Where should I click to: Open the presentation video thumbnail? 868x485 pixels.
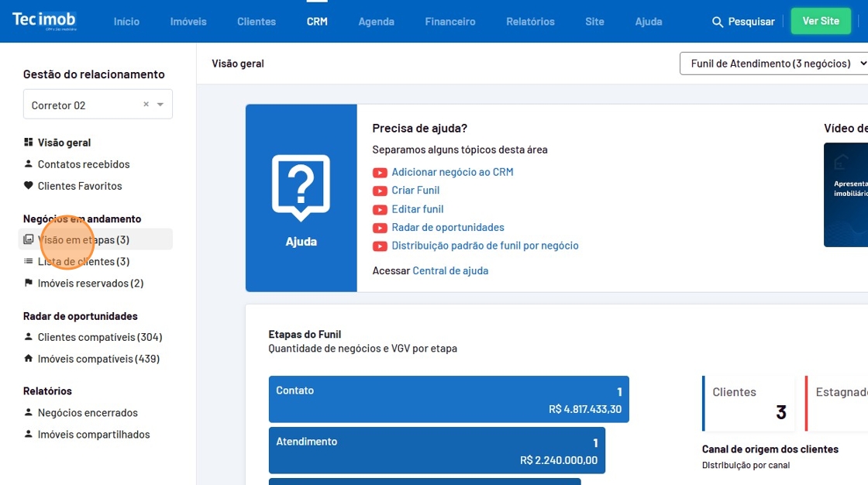point(846,194)
